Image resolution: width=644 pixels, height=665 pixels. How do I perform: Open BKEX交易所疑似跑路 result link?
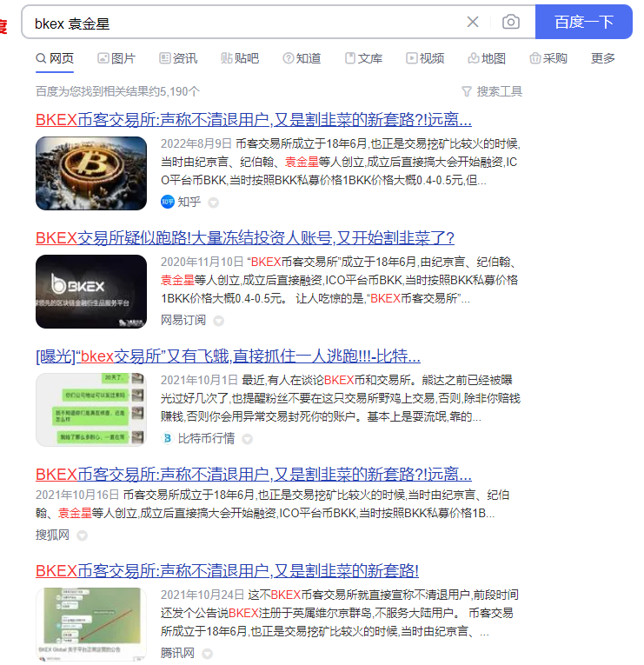pos(244,238)
